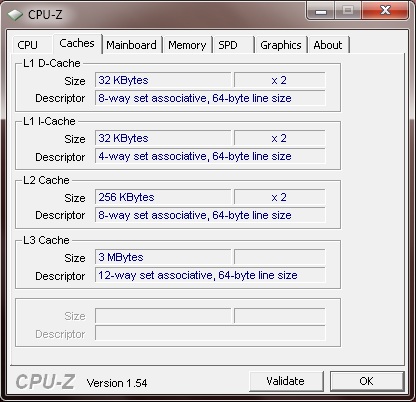Click the L3 Cache 12-way descriptor field

tap(210, 275)
